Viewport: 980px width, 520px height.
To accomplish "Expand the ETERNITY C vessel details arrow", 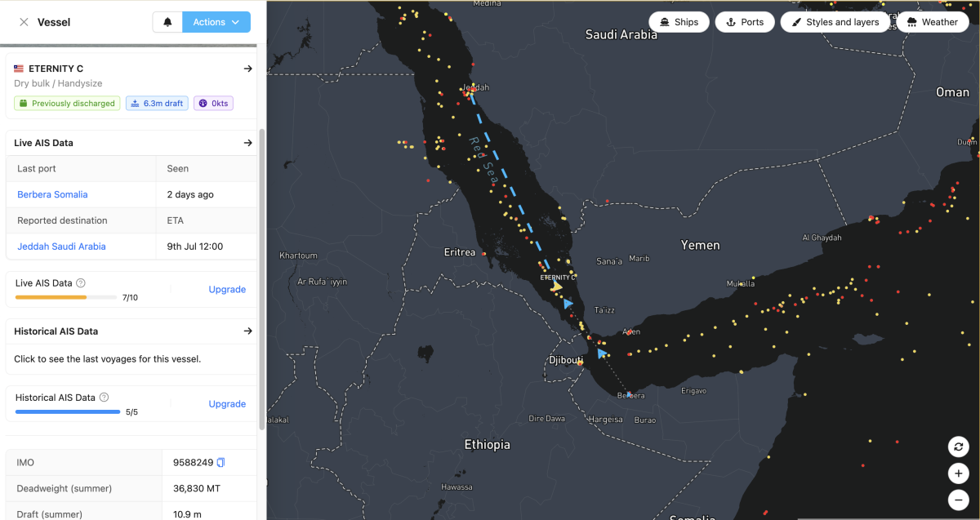I will click(248, 69).
